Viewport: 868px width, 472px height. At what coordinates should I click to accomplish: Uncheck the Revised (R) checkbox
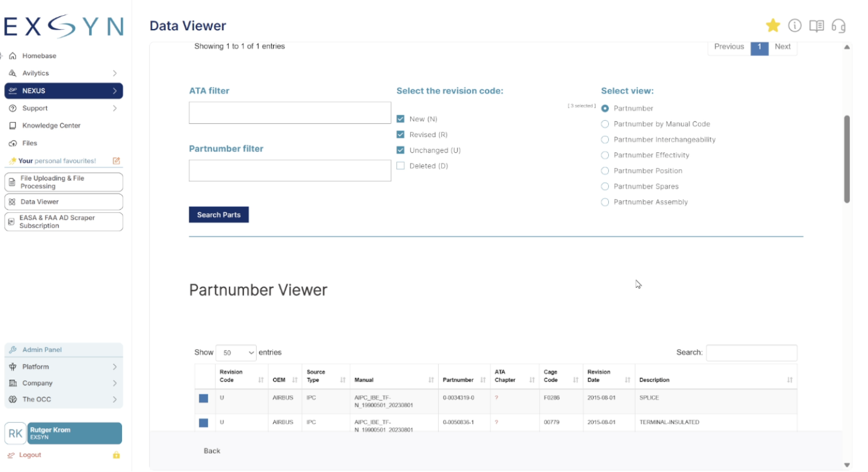[x=401, y=135]
